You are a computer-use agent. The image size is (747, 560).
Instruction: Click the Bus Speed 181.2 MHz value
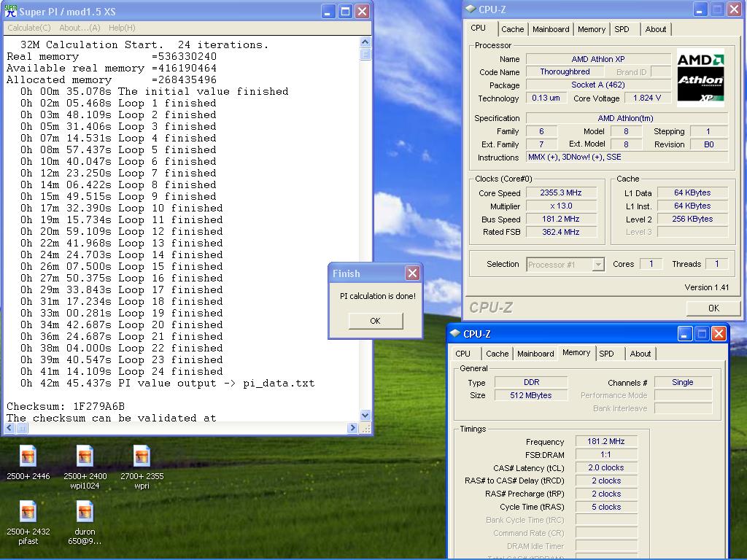[561, 219]
